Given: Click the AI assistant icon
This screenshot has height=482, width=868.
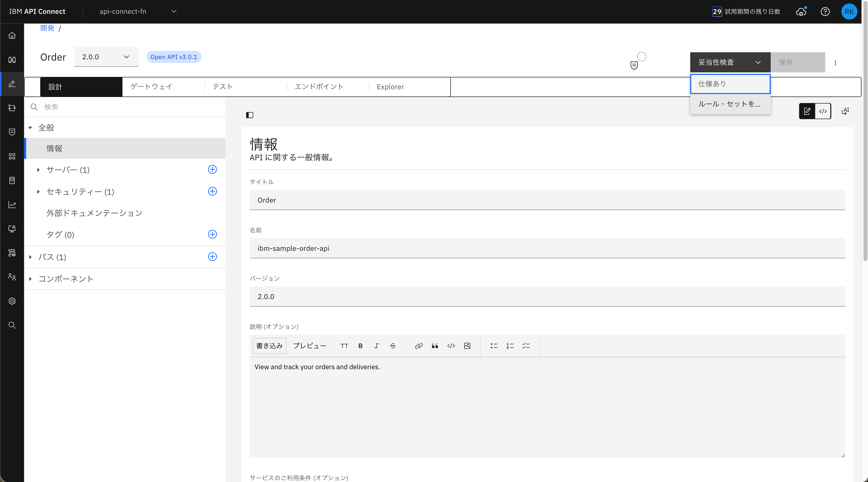Looking at the screenshot, I should click(x=845, y=111).
